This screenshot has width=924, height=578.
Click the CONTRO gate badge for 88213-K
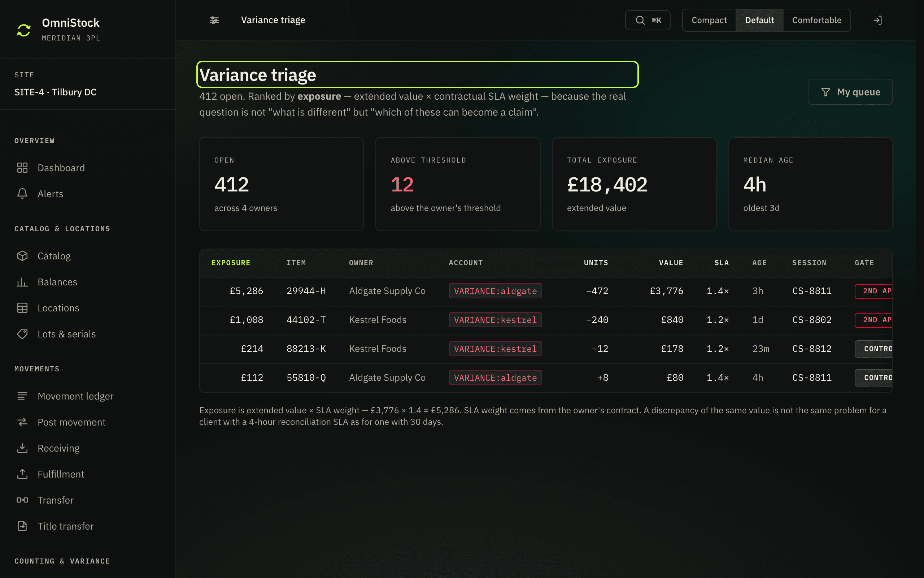point(874,349)
